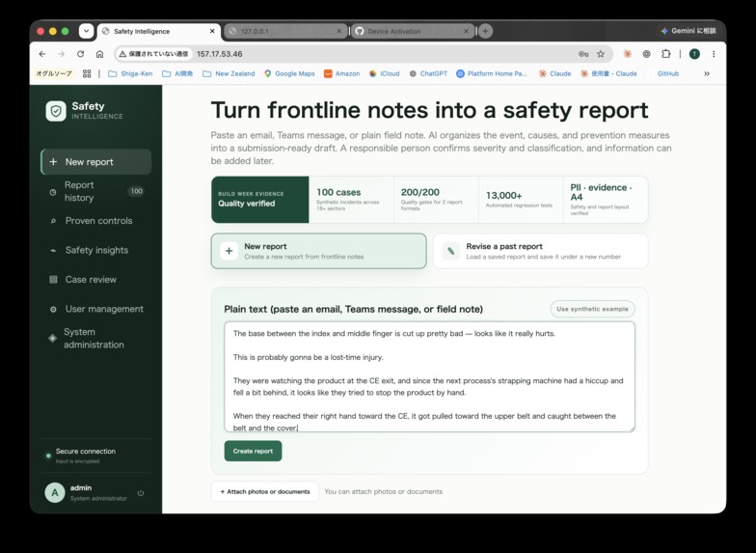The width and height of the screenshot is (756, 553).
Task: Open Case review in the sidebar
Action: (96, 280)
